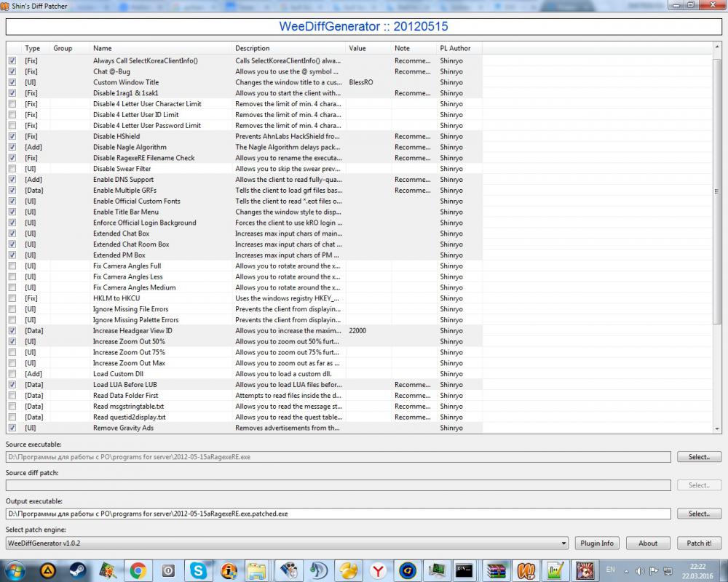Open the patch engine dropdown

[x=564, y=543]
